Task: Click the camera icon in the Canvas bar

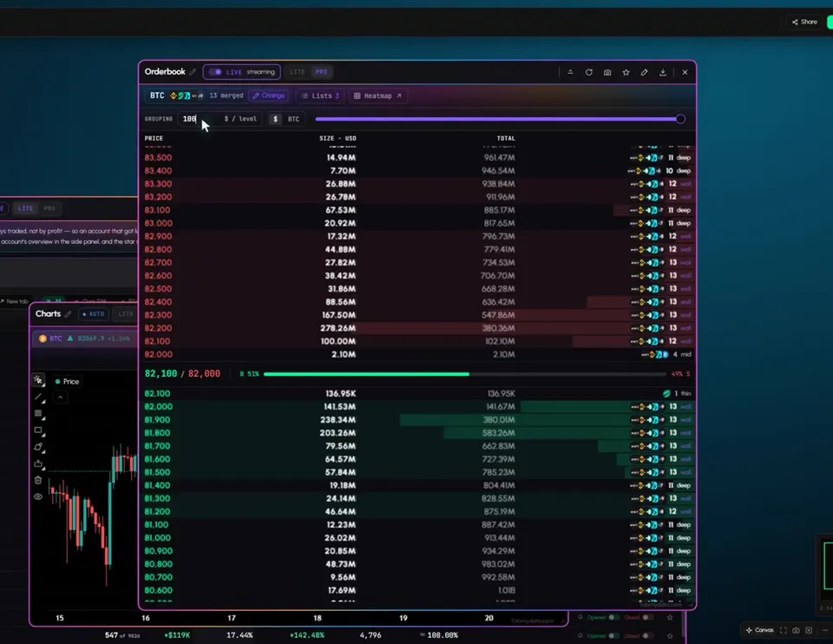Action: tap(796, 630)
